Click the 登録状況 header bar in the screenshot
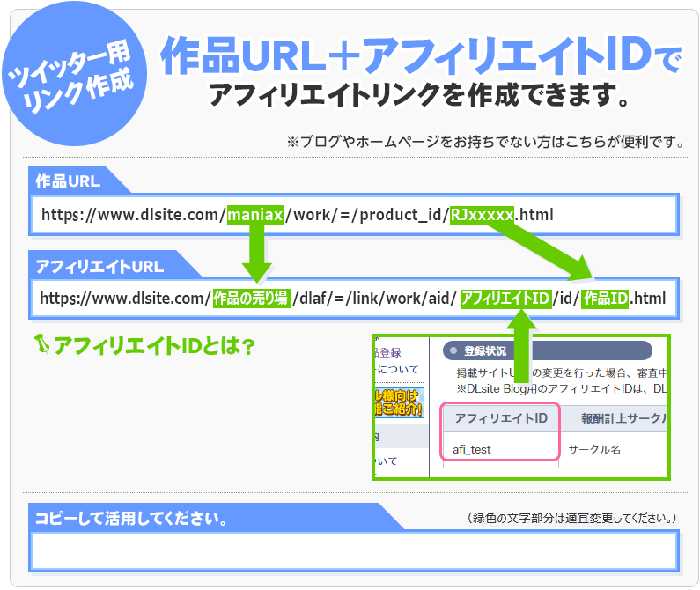 point(548,350)
